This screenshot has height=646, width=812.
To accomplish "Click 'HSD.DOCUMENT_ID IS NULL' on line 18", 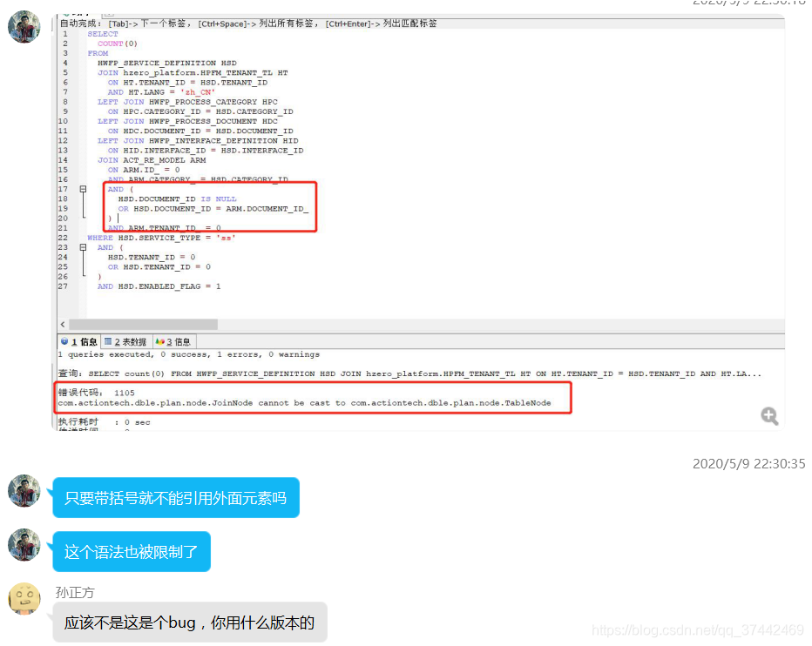I will tap(177, 199).
